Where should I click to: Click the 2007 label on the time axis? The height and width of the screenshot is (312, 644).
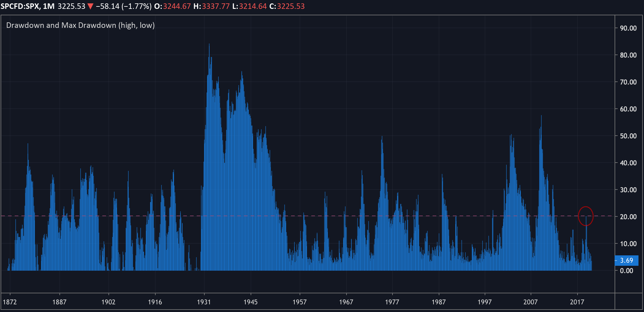tap(530, 302)
